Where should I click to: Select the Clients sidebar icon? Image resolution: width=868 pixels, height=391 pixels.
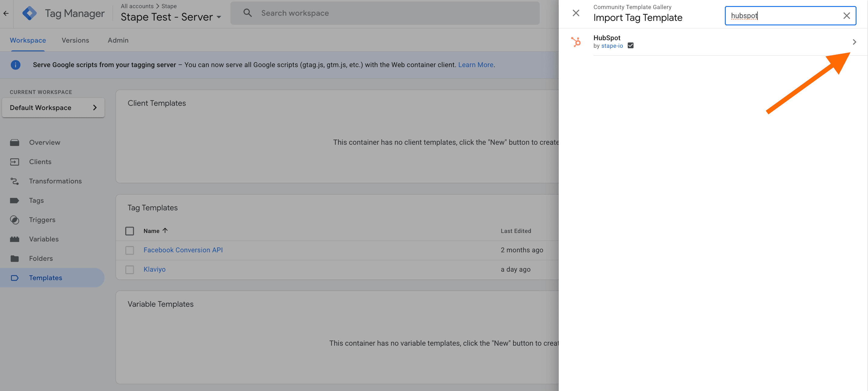click(x=15, y=162)
